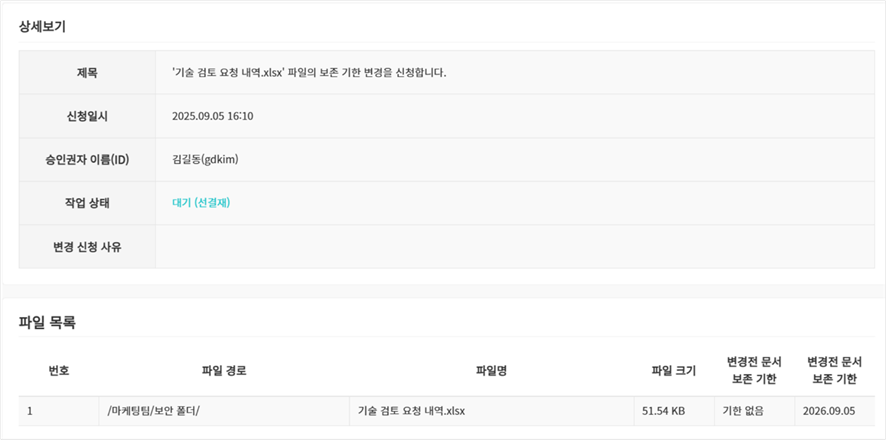
Task: Click the approver name '김길동(gdkim)'
Action: (x=205, y=159)
